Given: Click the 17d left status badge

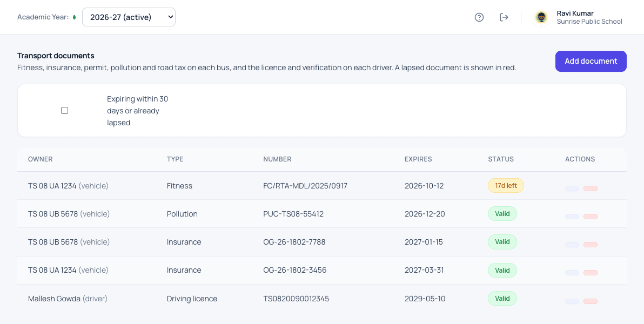Looking at the screenshot, I should [506, 186].
